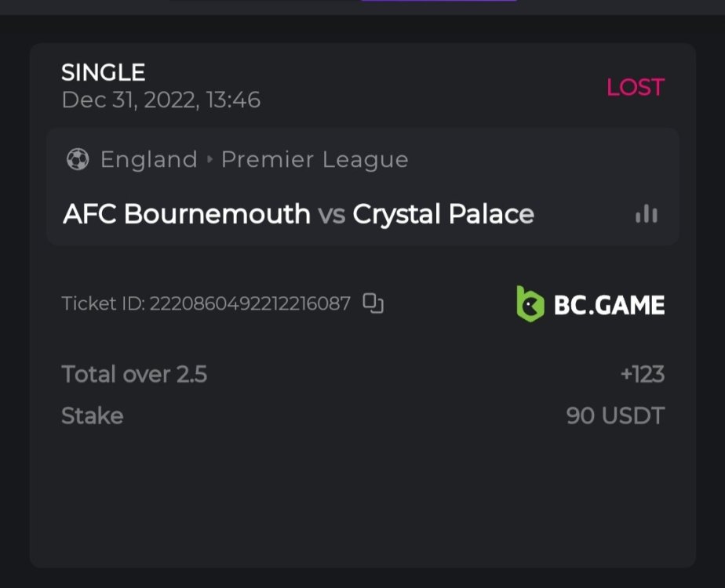725x588 pixels.
Task: Click the +123 odds value
Action: pyautogui.click(x=642, y=375)
